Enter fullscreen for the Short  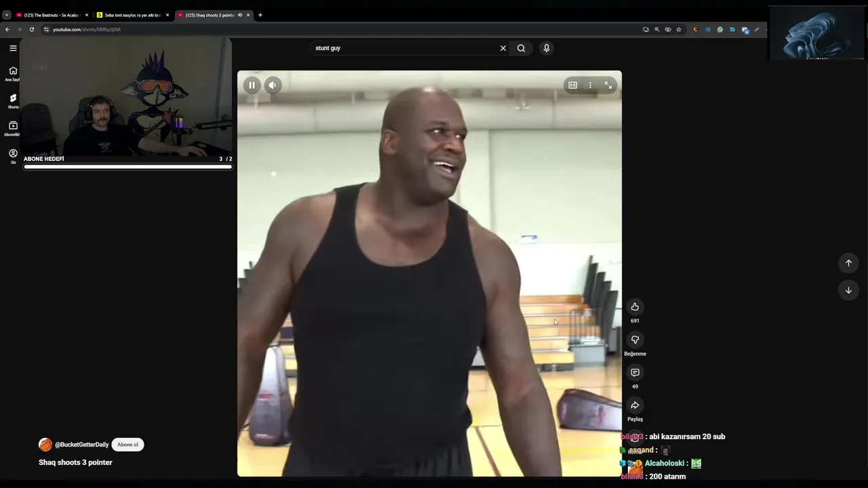coord(608,85)
